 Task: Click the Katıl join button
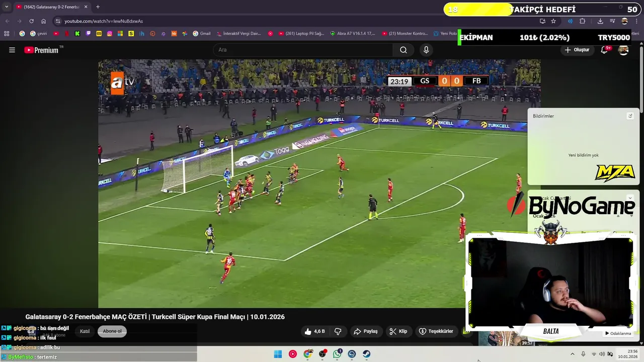point(85,331)
